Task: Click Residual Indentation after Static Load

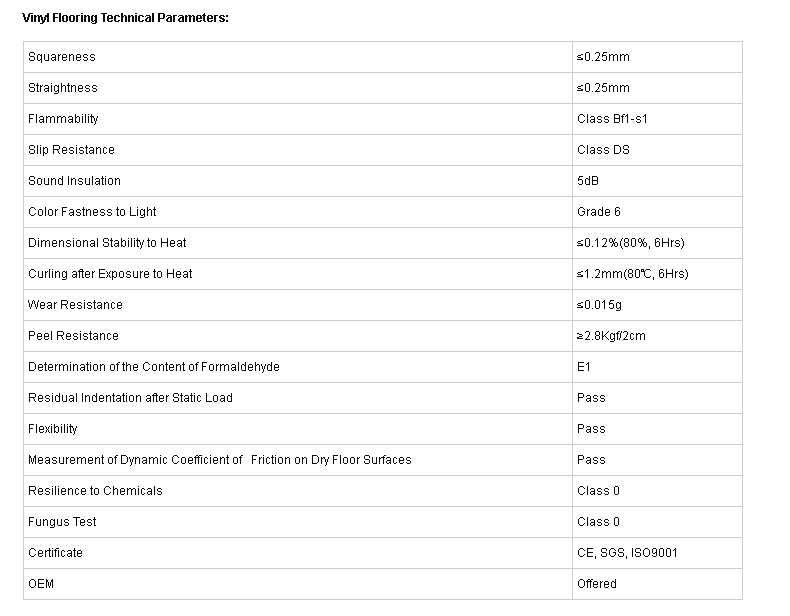Action: tap(130, 398)
